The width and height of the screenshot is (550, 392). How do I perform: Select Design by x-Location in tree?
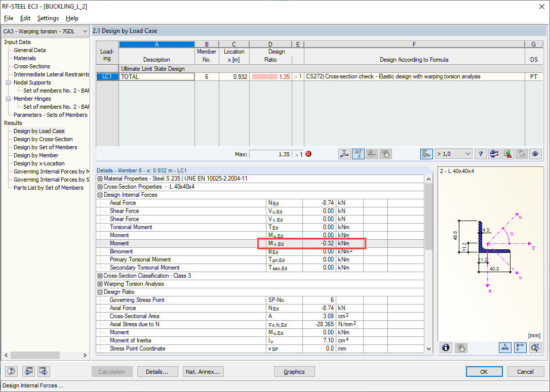tap(39, 163)
